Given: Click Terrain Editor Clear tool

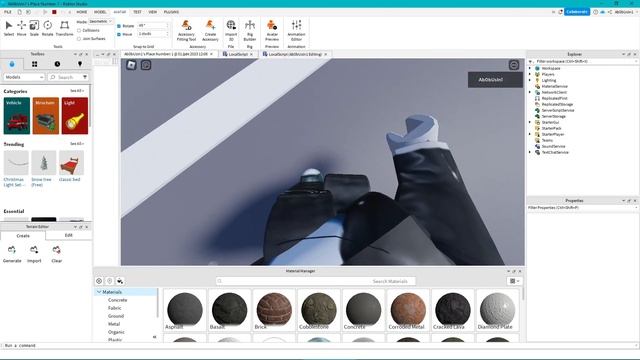Looking at the screenshot, I should coord(57,254).
